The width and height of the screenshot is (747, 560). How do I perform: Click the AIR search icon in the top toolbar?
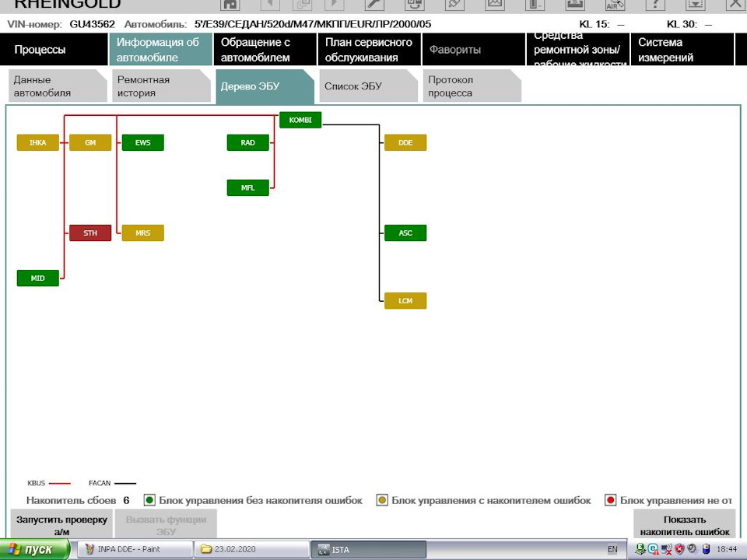click(615, 5)
